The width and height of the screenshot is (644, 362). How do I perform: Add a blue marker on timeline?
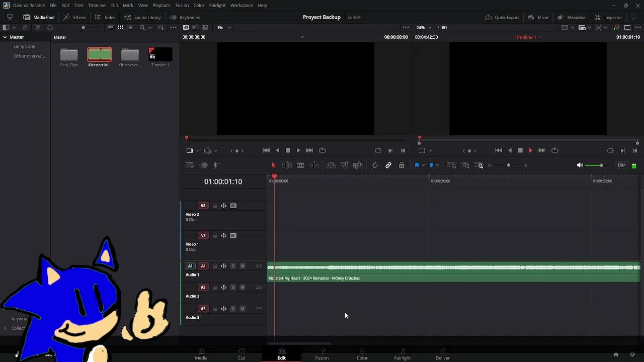(431, 165)
